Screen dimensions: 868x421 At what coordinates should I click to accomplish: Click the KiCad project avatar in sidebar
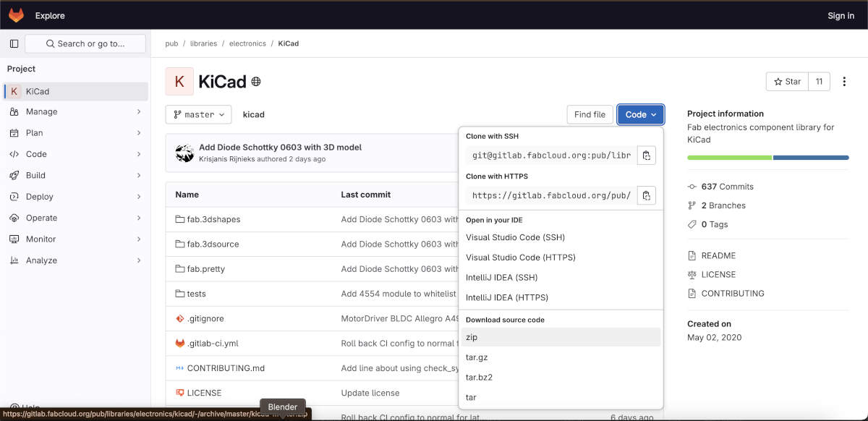tap(14, 91)
